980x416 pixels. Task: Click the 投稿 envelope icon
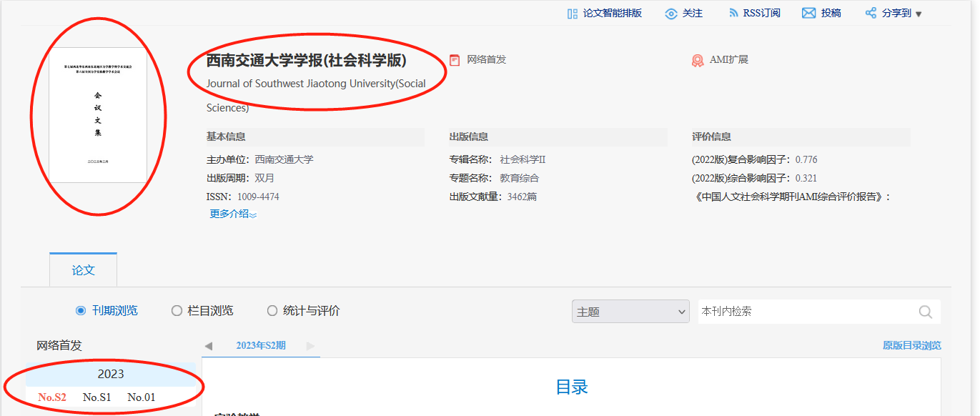point(809,14)
